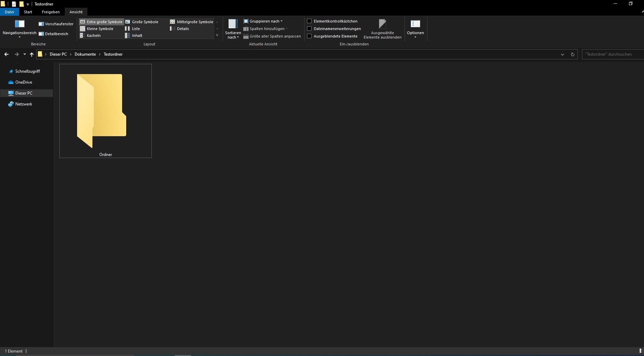This screenshot has width=644, height=356.
Task: Click Dokumente in the breadcrumb path
Action: pos(85,54)
